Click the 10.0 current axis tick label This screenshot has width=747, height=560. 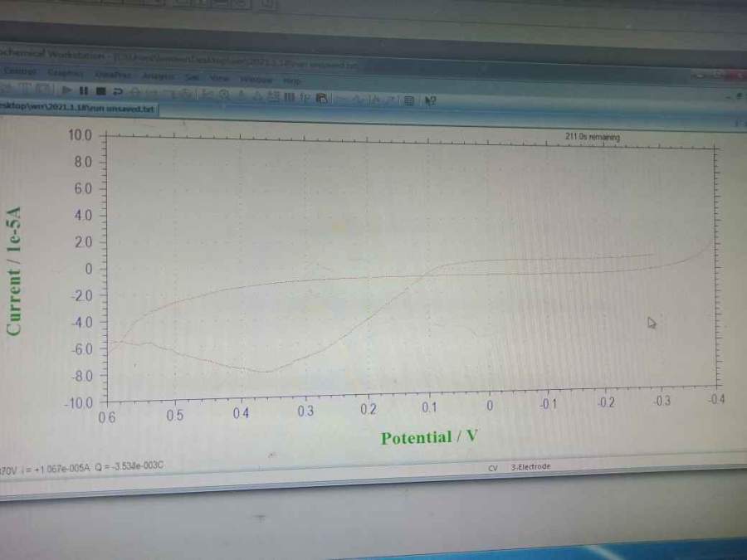click(80, 135)
